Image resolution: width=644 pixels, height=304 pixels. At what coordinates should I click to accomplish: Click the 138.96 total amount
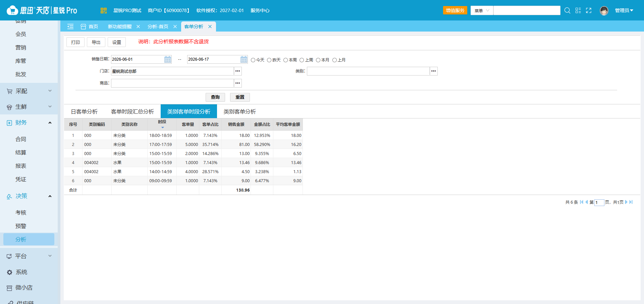(x=243, y=190)
